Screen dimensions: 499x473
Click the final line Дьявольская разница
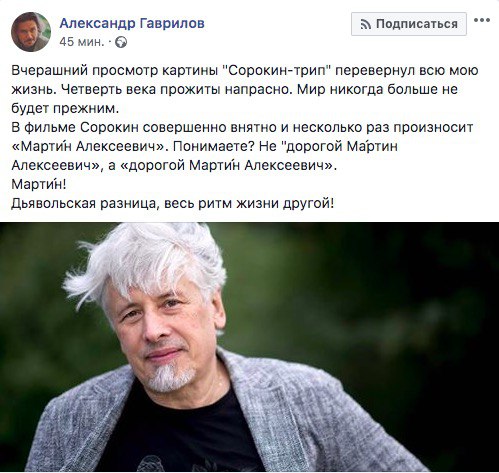[x=172, y=203]
